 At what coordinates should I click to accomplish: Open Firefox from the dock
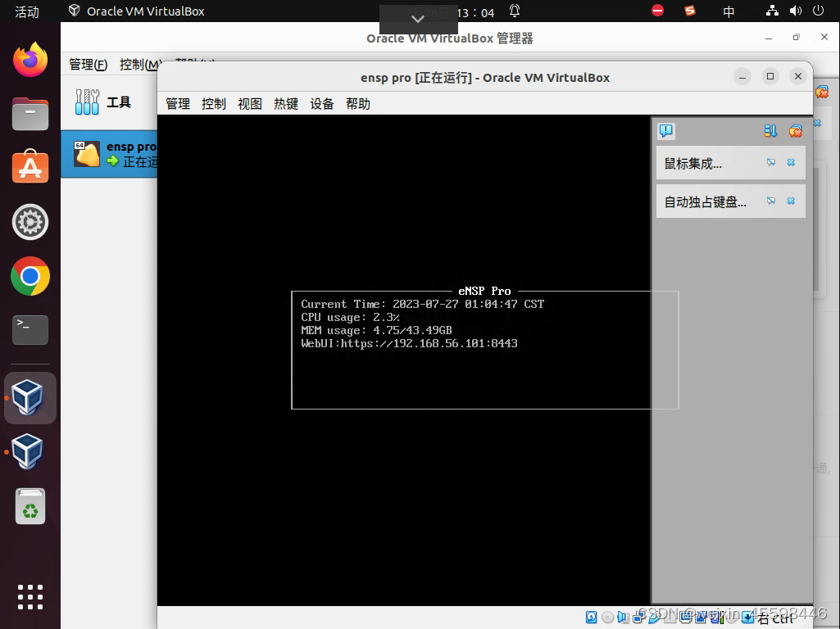click(x=30, y=60)
